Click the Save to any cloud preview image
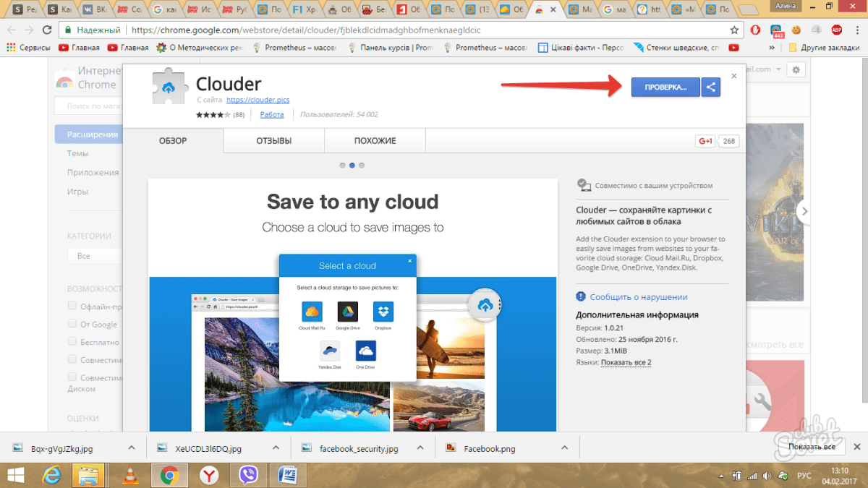Image resolution: width=868 pixels, height=488 pixels. pos(353,305)
